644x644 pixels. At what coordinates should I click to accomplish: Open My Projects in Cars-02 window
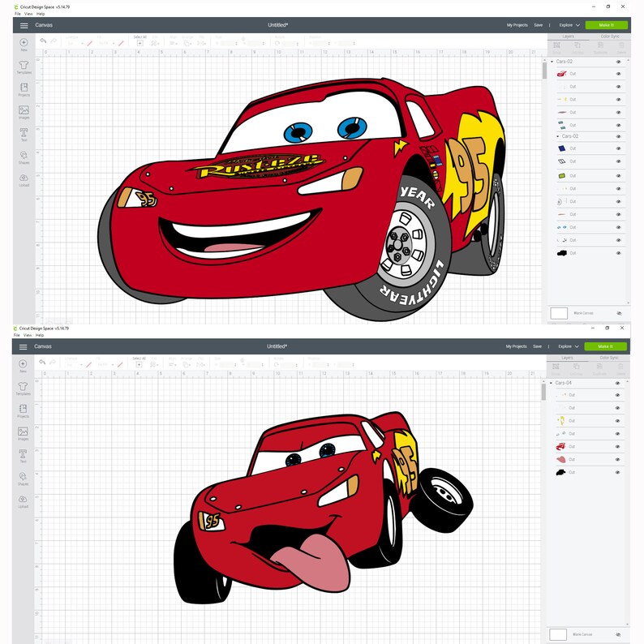[517, 25]
